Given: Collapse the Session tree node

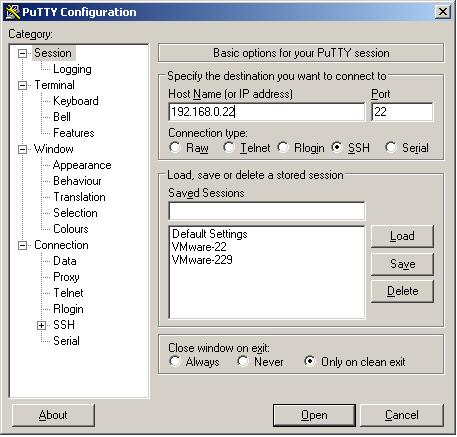Looking at the screenshot, I should tap(22, 53).
